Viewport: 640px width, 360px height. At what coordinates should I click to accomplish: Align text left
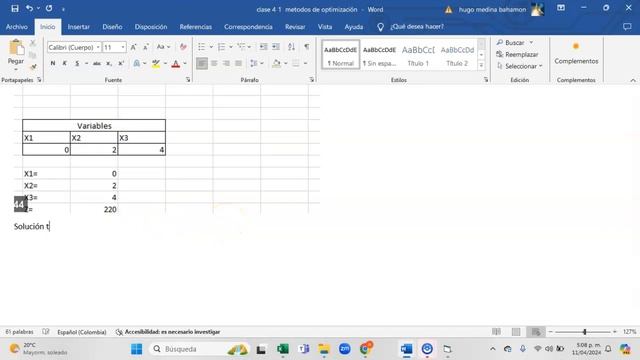point(202,64)
